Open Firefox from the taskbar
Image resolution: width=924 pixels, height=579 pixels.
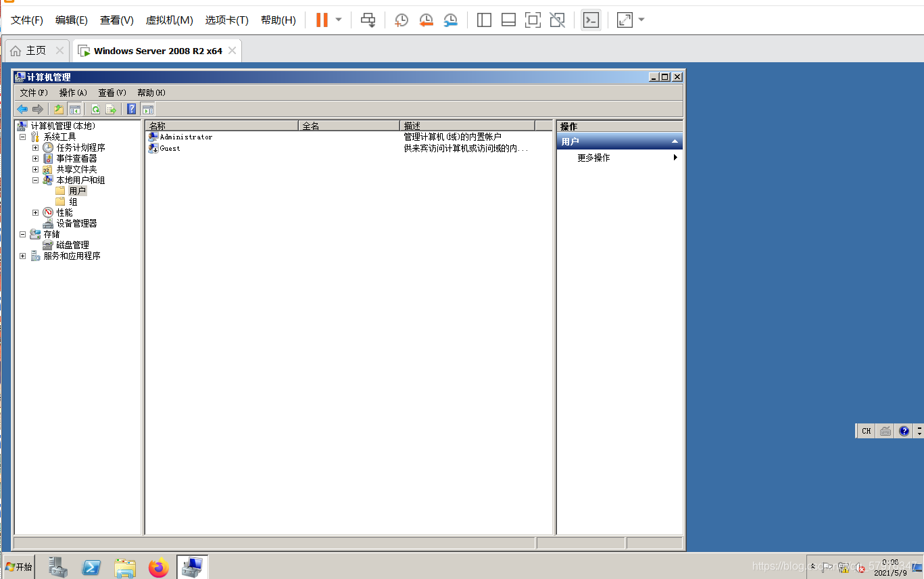click(x=159, y=567)
